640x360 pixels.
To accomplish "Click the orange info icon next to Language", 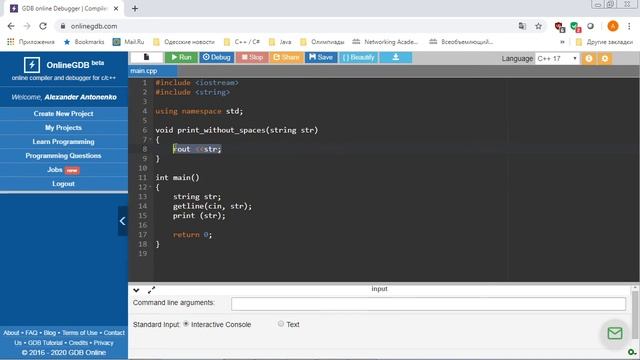I will tap(589, 58).
